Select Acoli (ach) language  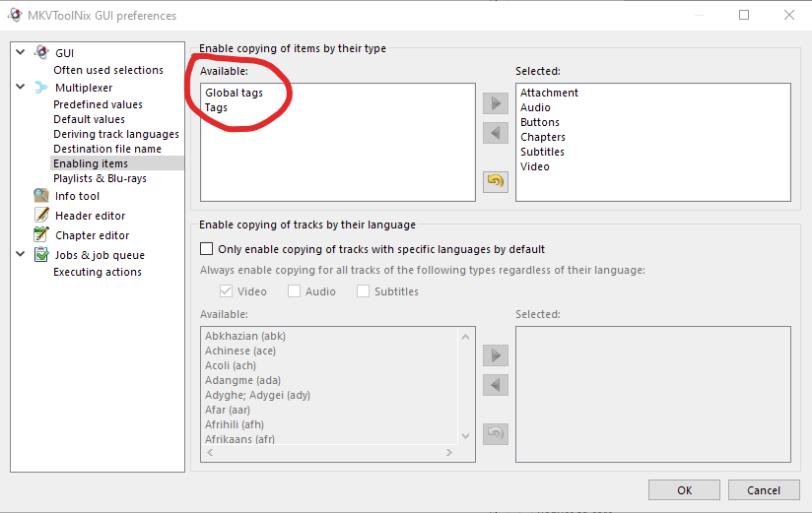tap(231, 365)
